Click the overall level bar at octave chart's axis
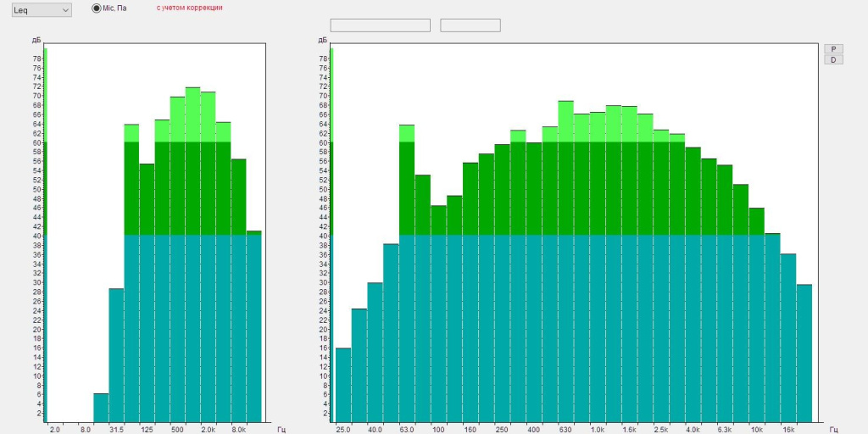 (x=46, y=236)
